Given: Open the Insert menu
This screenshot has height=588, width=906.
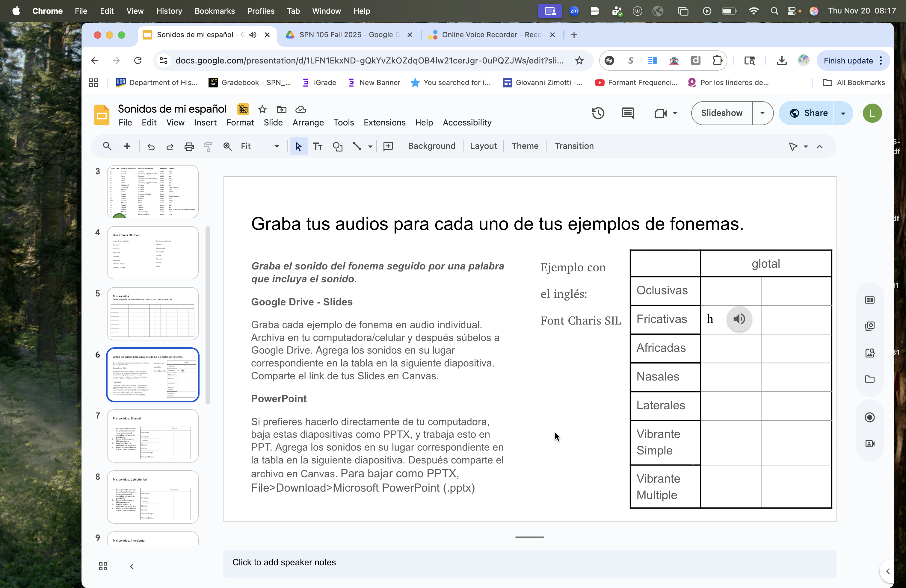Looking at the screenshot, I should [205, 122].
